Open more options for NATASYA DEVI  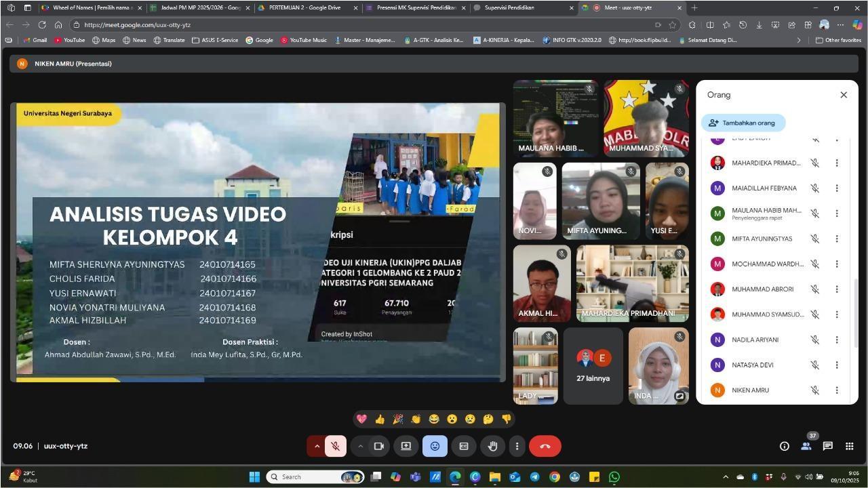(x=837, y=365)
